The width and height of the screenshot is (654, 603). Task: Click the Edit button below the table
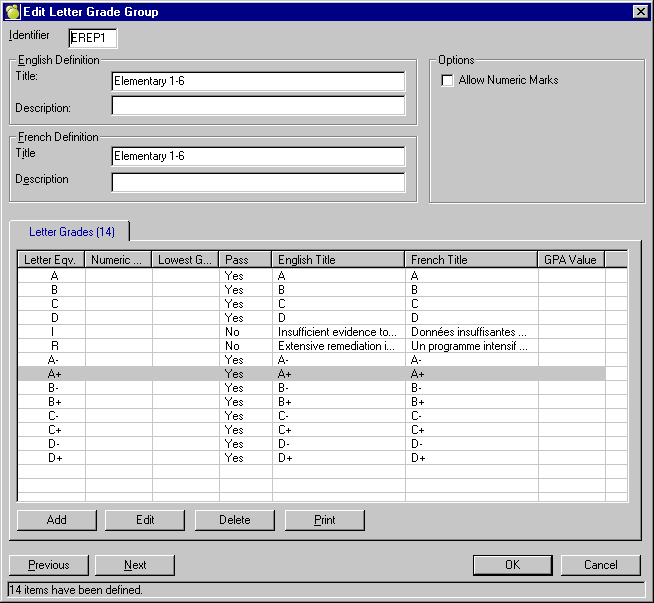click(145, 520)
